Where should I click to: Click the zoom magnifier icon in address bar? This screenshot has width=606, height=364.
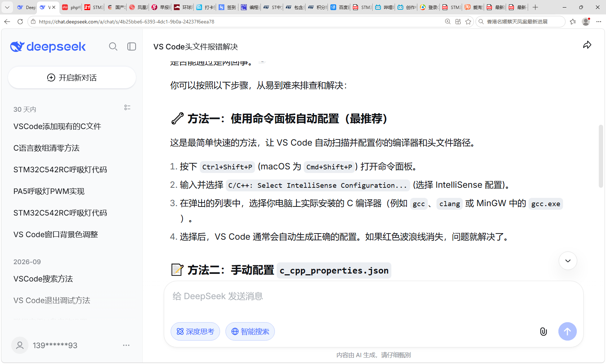pos(448,22)
